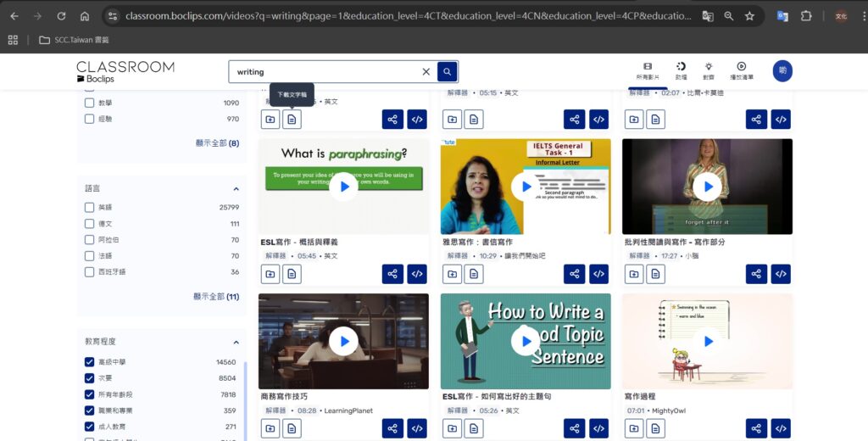Click the search magnifier button beside 'writing'
This screenshot has height=441, width=868.
pyautogui.click(x=448, y=72)
